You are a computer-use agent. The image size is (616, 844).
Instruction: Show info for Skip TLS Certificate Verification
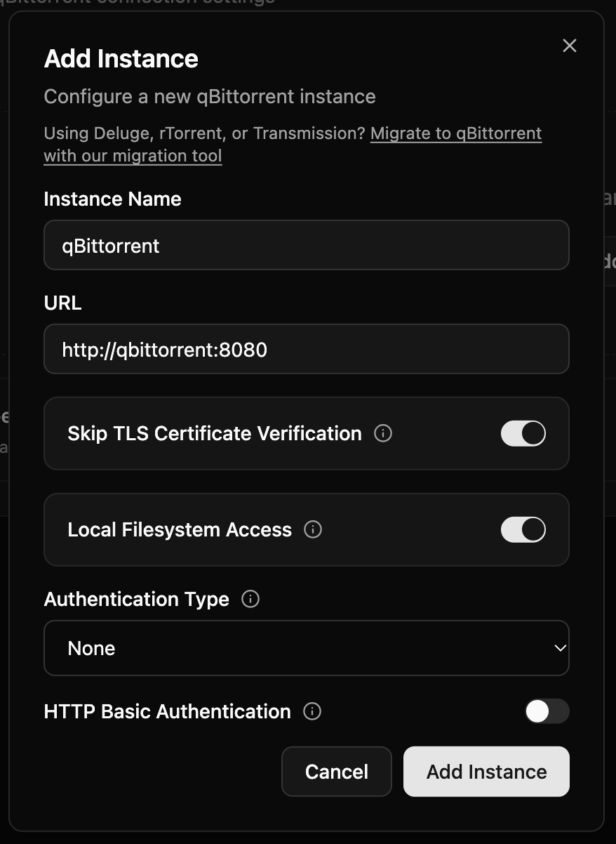pyautogui.click(x=383, y=433)
